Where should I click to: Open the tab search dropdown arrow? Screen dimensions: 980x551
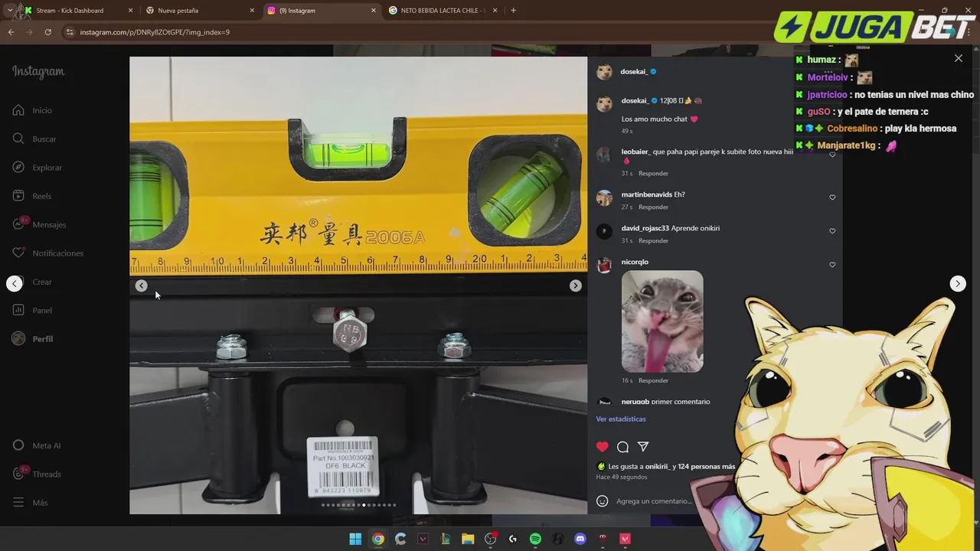9,11
